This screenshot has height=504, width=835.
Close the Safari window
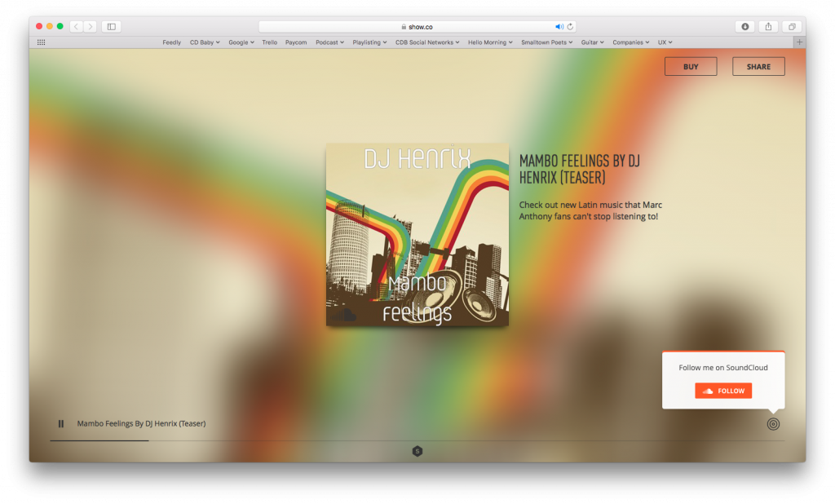coord(39,26)
